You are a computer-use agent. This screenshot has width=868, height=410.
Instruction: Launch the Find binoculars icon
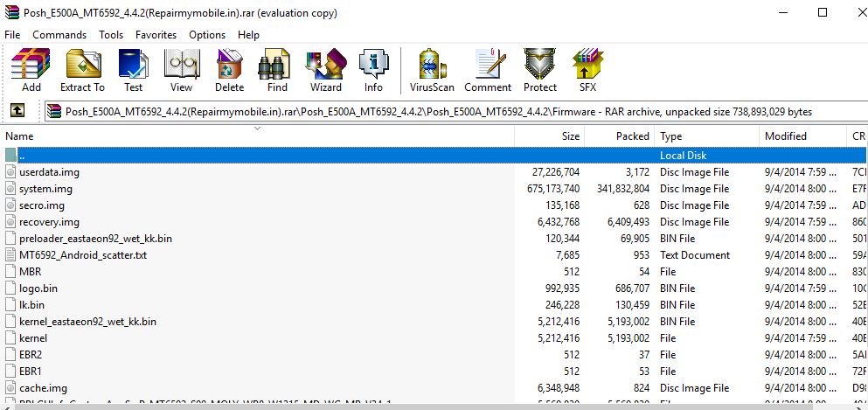pos(277,70)
